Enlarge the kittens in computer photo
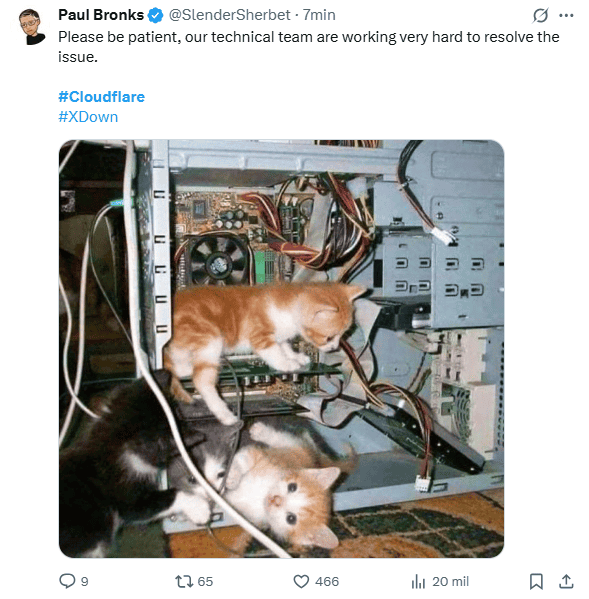Screen dimensions: 589x599 point(282,349)
